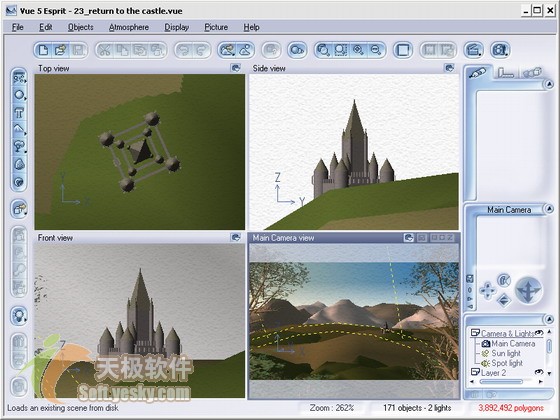Viewport: 560px width, 420px height.
Task: Select the zoom in magnifier icon
Action: click(358, 50)
